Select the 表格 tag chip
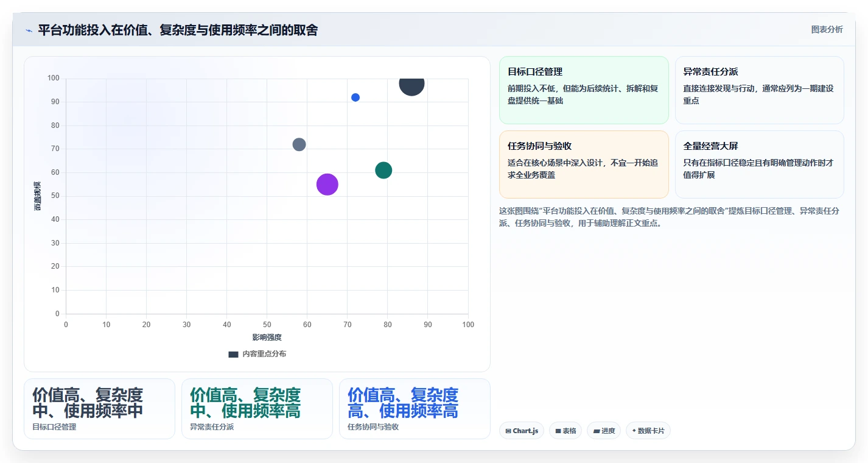The height and width of the screenshot is (463, 868). click(565, 431)
